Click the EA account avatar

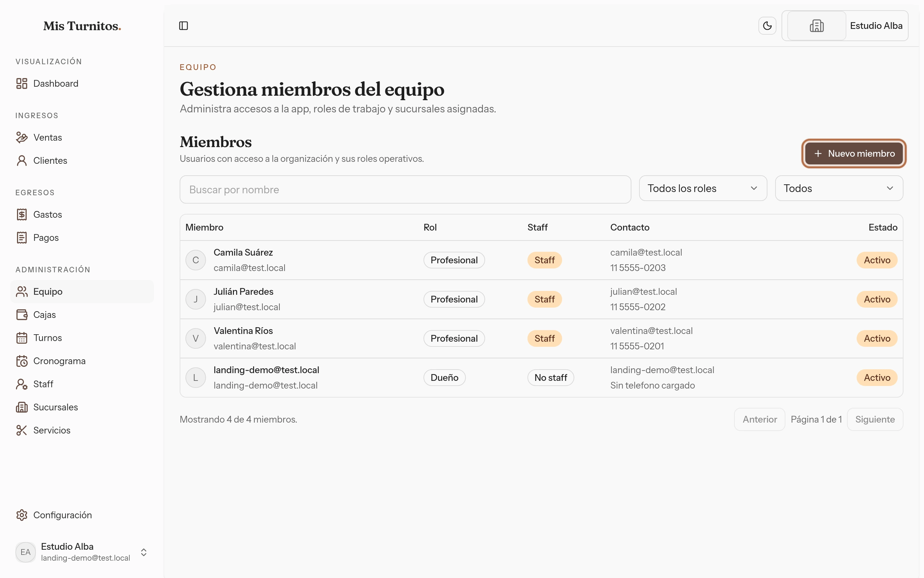[x=26, y=552]
